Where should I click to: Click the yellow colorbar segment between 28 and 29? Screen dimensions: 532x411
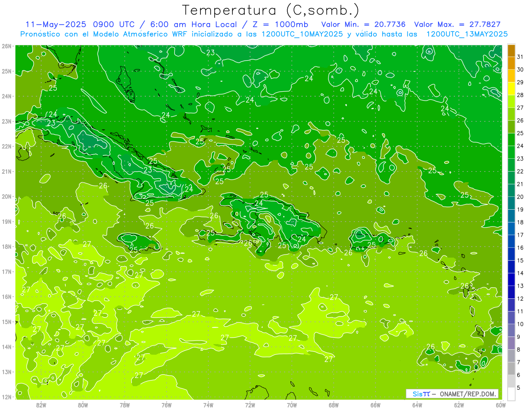[x=511, y=89]
